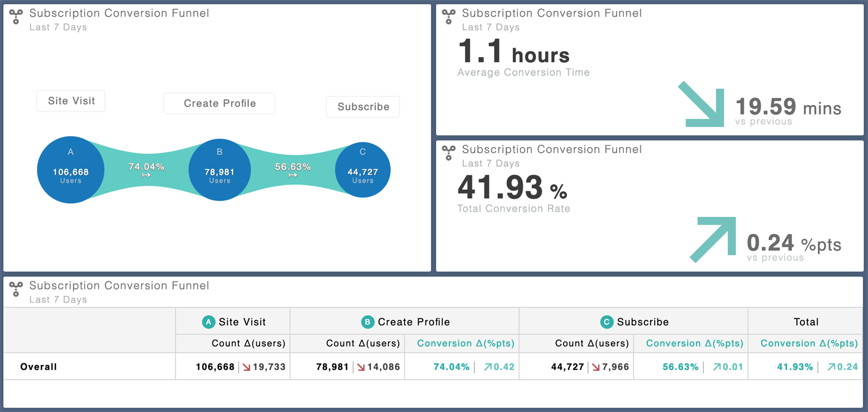Click the large upward trend arrow for conversion rate

pyautogui.click(x=713, y=239)
